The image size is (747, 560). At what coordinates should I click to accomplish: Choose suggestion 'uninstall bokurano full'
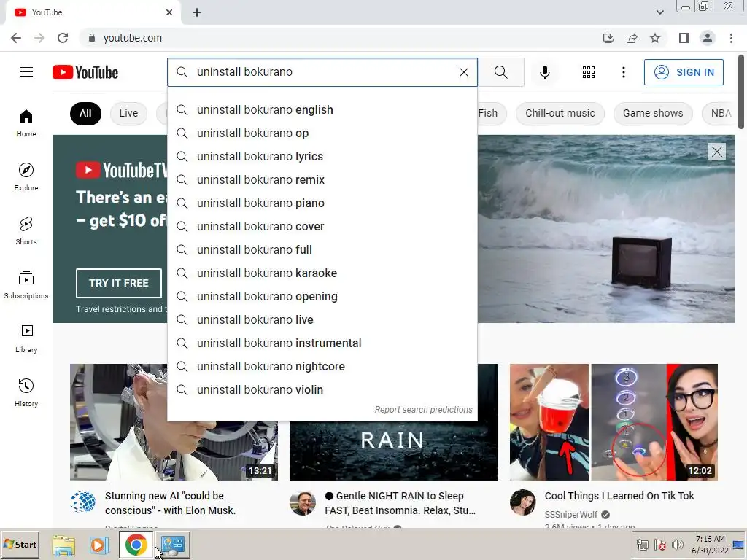click(x=322, y=250)
